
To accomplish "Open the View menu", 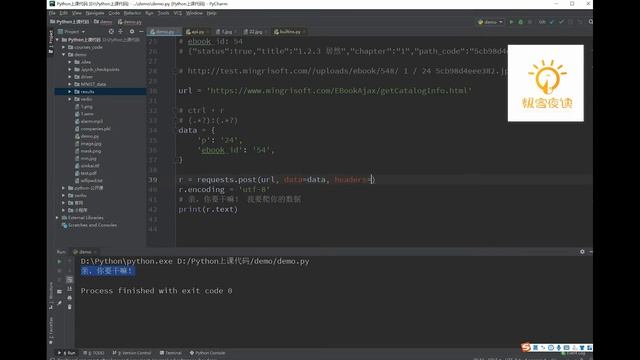I will pyautogui.click(x=76, y=13).
